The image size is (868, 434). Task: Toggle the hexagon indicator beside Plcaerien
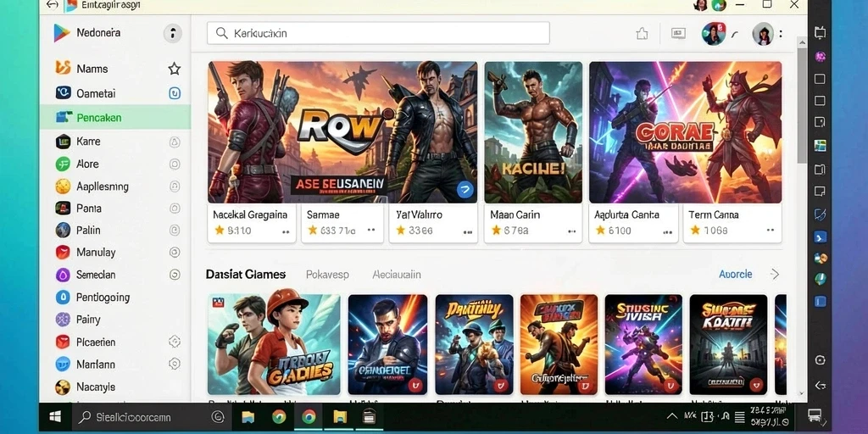(x=175, y=342)
